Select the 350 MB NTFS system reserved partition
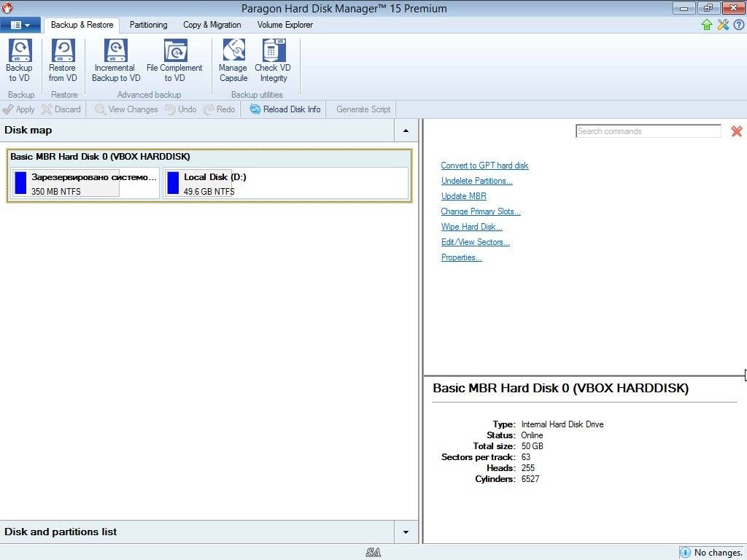This screenshot has width=747, height=560. click(85, 183)
